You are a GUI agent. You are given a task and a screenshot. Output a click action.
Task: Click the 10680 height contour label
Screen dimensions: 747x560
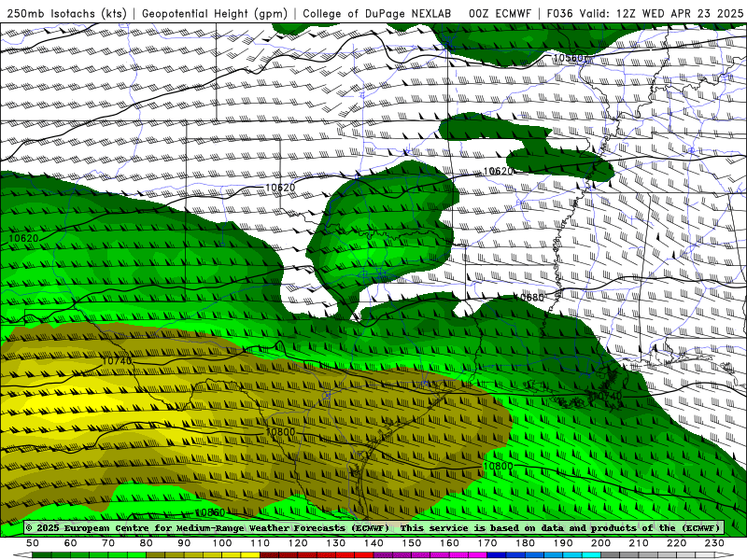529,298
